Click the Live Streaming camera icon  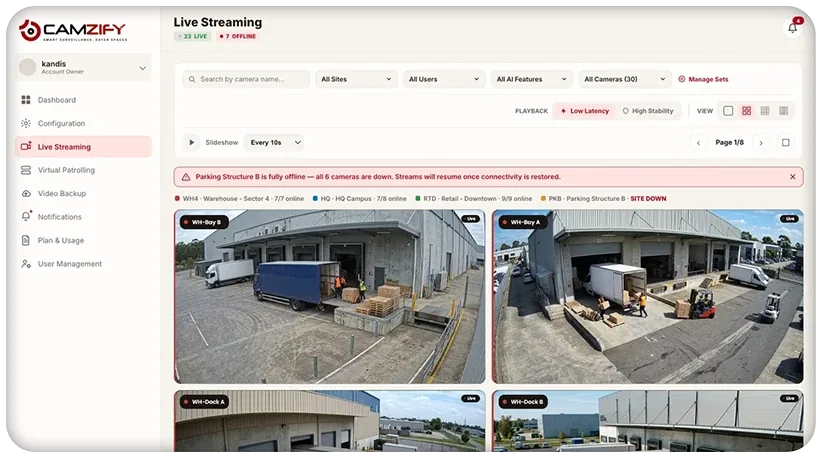coord(26,146)
